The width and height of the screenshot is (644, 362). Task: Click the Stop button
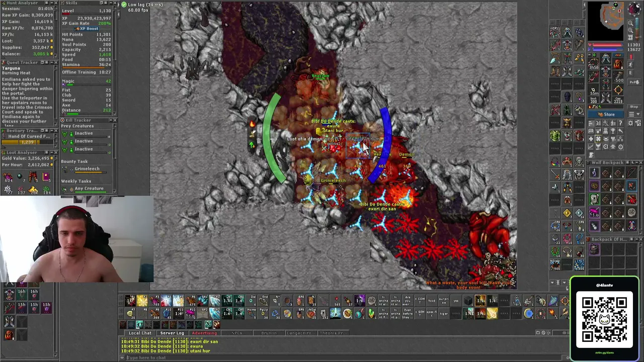tap(634, 107)
